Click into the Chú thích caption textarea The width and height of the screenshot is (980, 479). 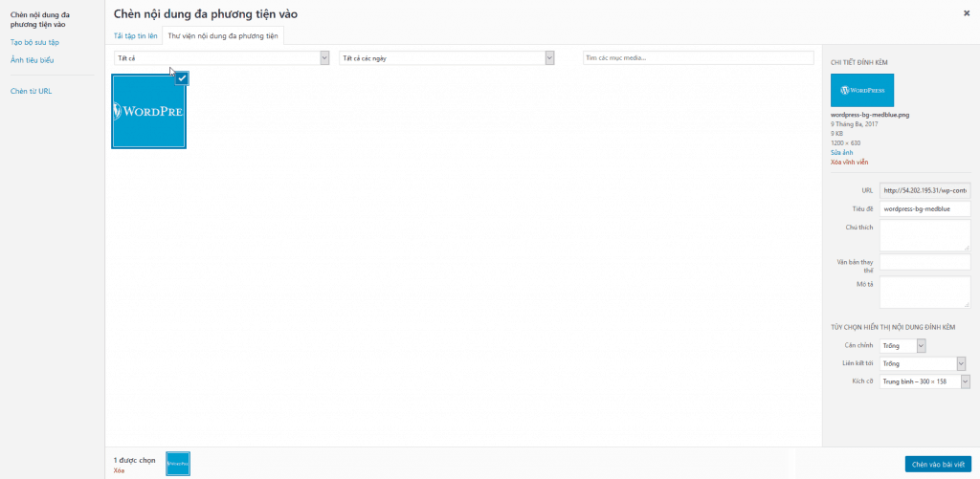925,235
